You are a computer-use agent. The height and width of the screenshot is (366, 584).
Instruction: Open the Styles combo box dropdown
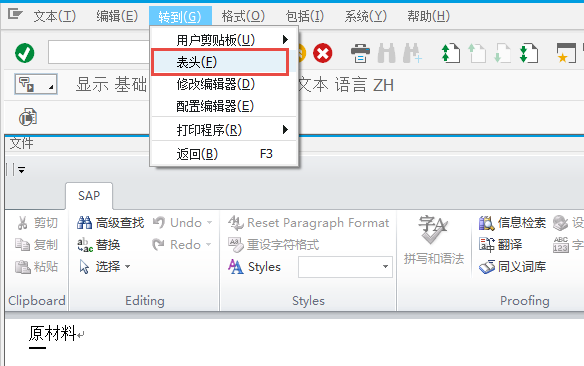(385, 267)
